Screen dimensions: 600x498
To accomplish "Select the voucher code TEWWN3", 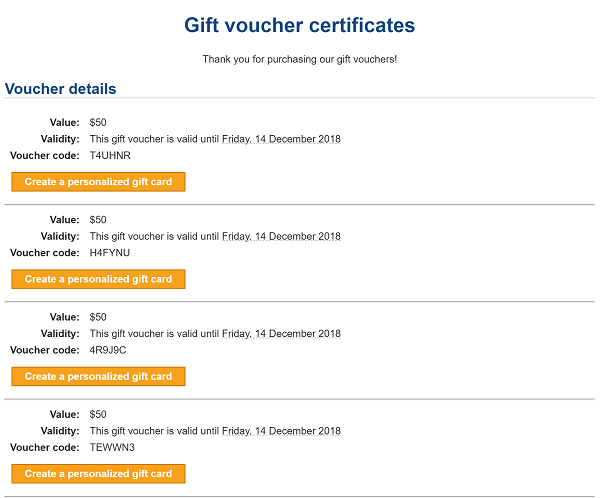I will [x=111, y=447].
